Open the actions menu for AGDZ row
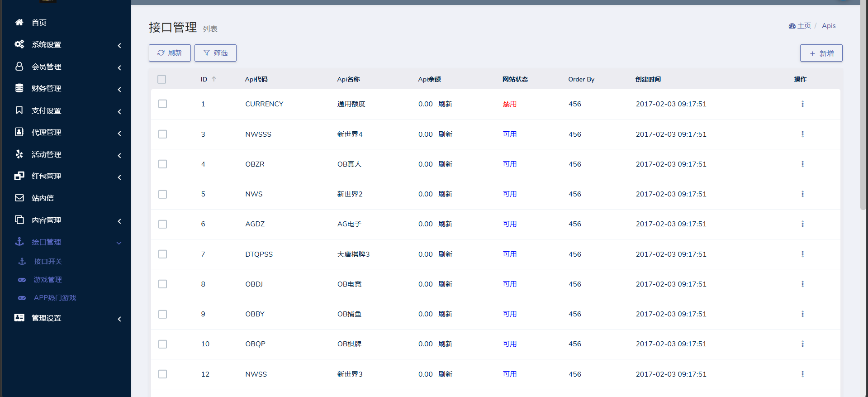Viewport: 868px width, 397px height. pos(802,224)
